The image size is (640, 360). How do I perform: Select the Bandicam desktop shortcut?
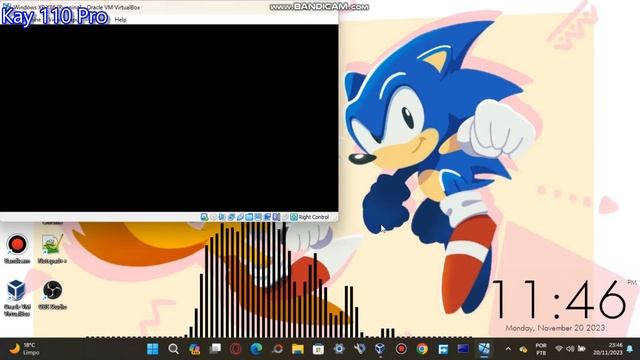coord(17,249)
